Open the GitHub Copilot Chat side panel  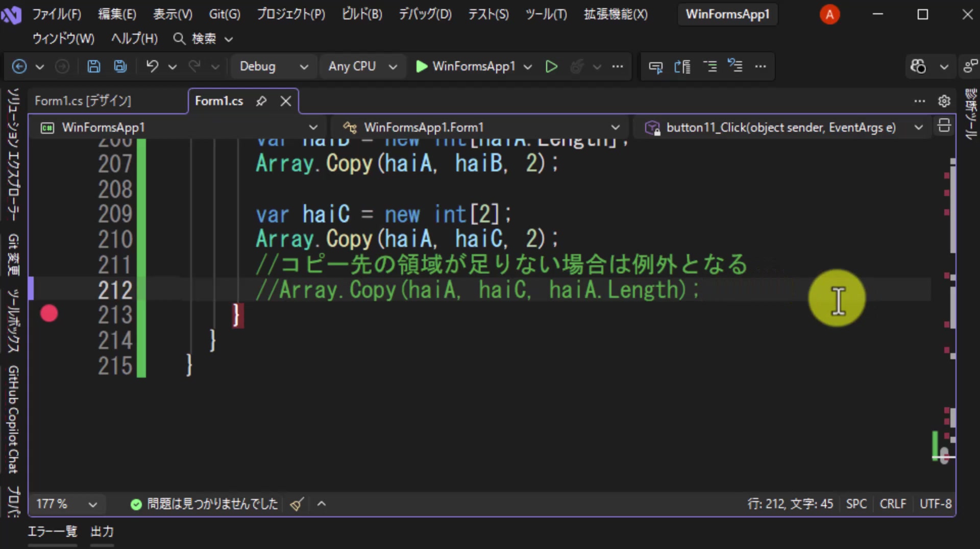click(x=13, y=419)
